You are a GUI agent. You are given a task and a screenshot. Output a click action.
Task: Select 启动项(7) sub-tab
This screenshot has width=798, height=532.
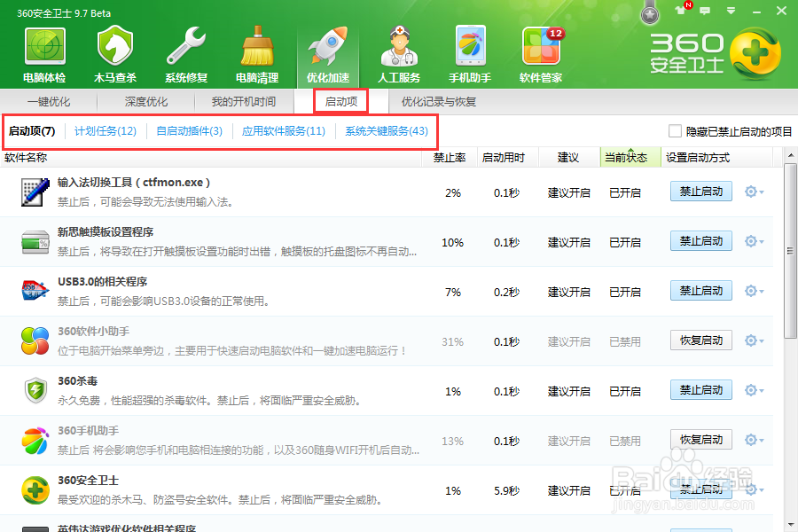(32, 131)
